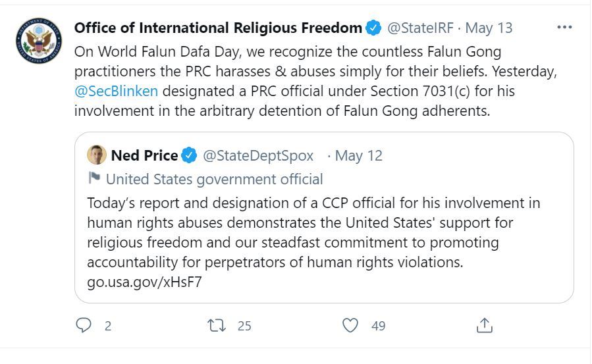Click the retweet arrows icon

click(x=215, y=325)
